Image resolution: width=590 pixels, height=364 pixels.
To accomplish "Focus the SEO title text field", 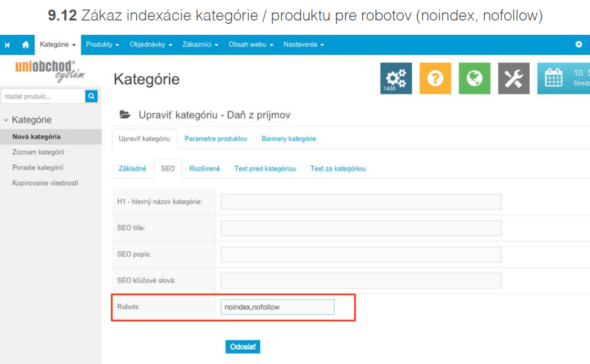I will pos(361,228).
